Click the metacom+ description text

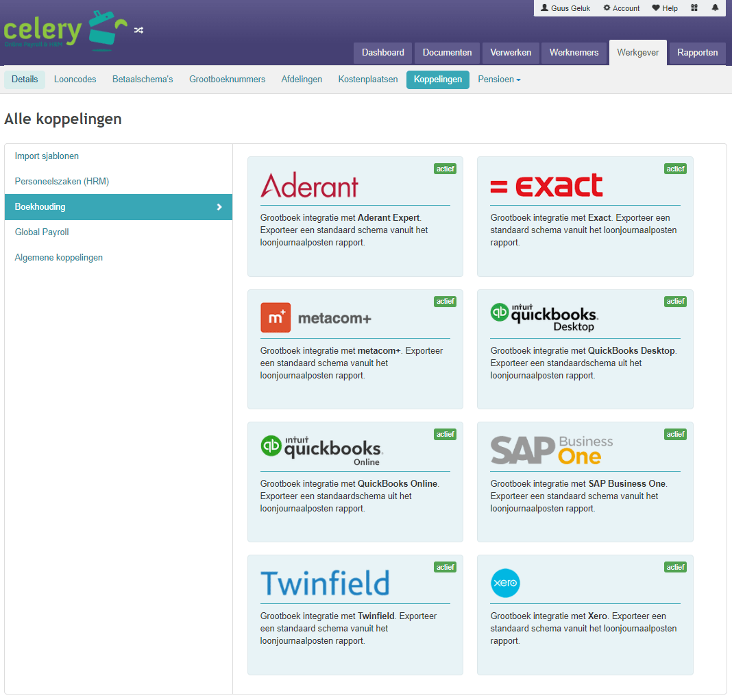click(352, 363)
